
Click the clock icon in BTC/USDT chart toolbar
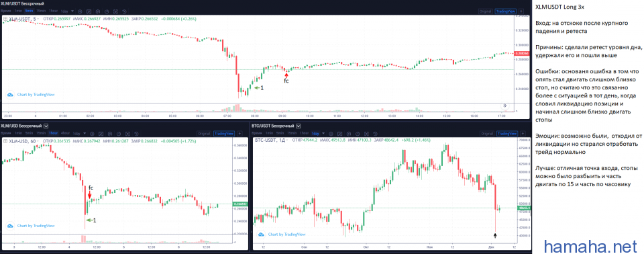[x=358, y=134]
